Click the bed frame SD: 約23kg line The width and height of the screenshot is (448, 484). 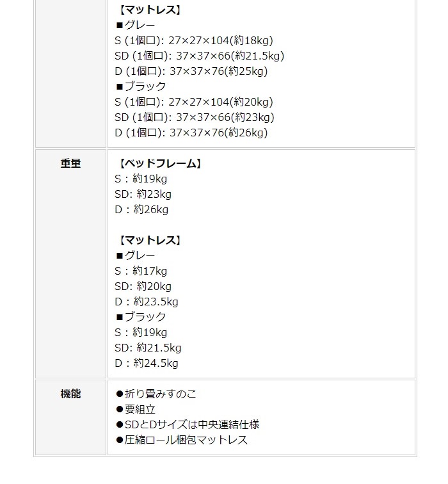[x=143, y=194]
